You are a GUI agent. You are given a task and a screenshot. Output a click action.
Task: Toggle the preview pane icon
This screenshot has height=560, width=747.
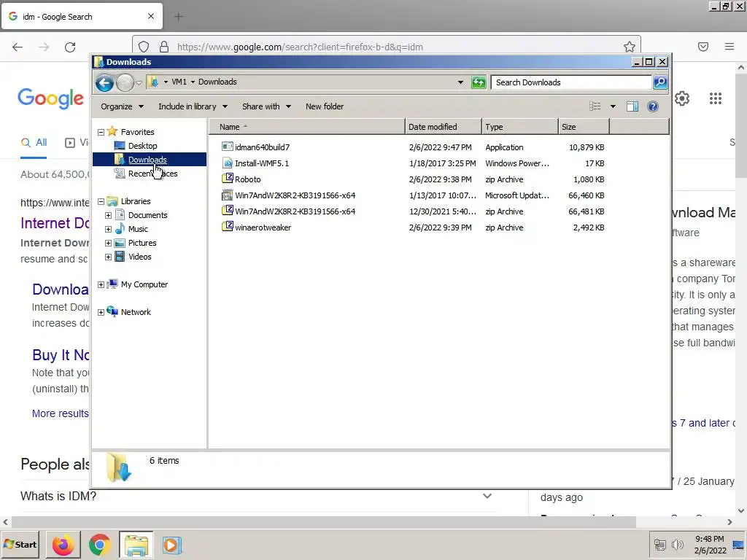coord(632,106)
